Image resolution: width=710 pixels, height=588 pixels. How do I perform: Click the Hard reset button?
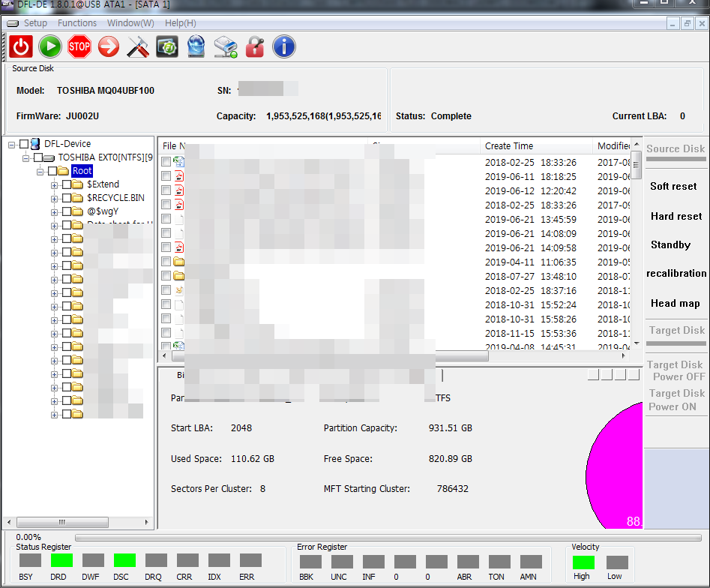pos(676,216)
